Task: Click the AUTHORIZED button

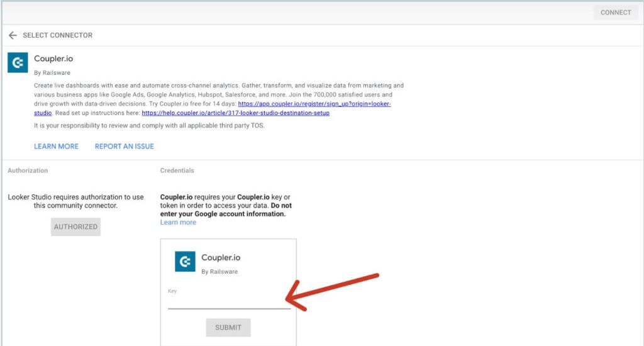Action: click(75, 226)
